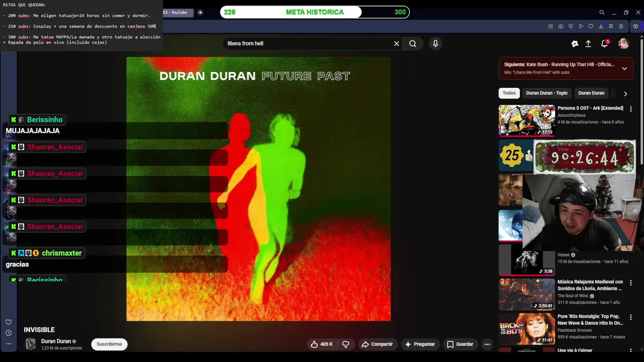Click the META HISTORICA progress bar
The height and width of the screenshot is (362, 644).
(x=315, y=12)
